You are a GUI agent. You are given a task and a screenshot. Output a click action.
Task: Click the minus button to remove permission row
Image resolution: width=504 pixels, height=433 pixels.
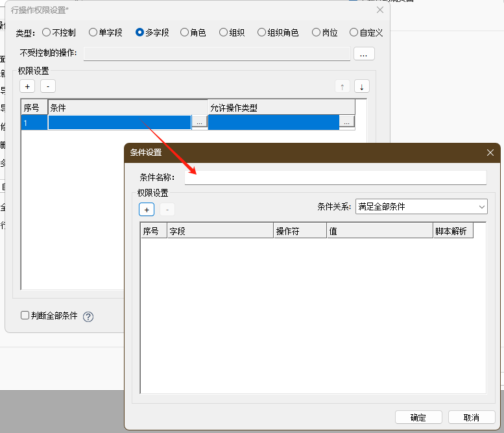coord(48,86)
